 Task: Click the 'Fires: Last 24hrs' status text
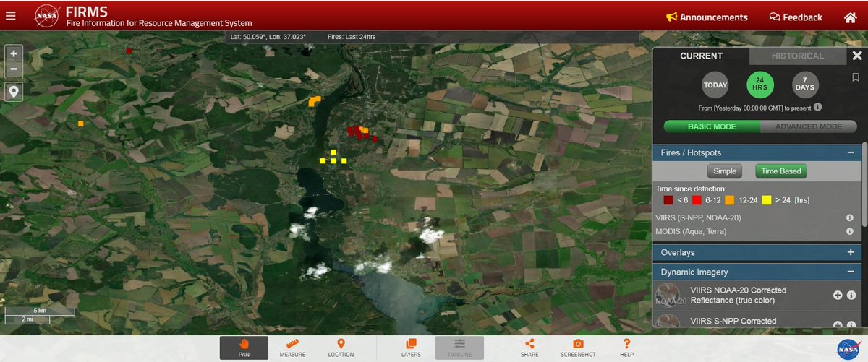[x=352, y=37]
